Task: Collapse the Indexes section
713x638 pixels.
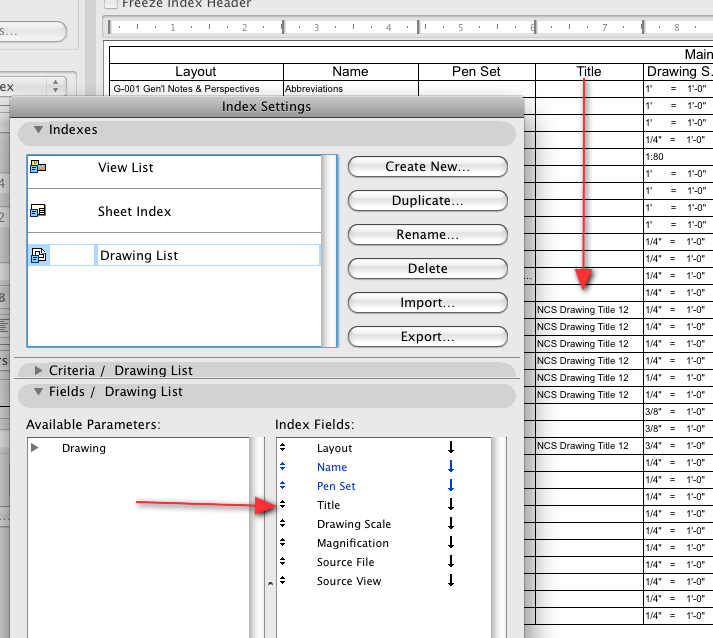Action: click(x=39, y=130)
